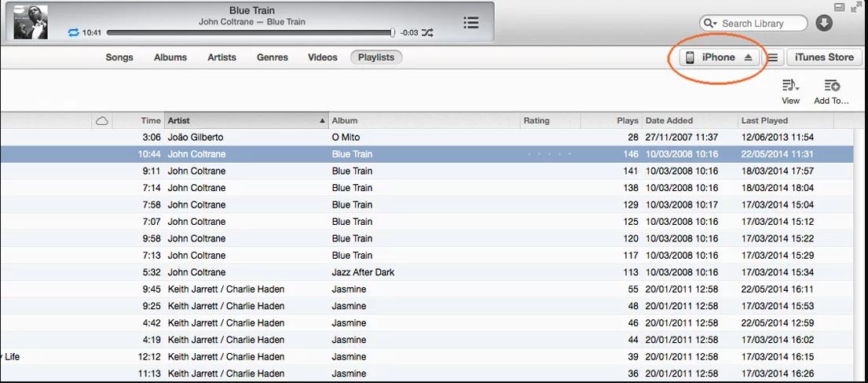Open the Up Next list icon
This screenshot has height=383, width=868.
[471, 23]
